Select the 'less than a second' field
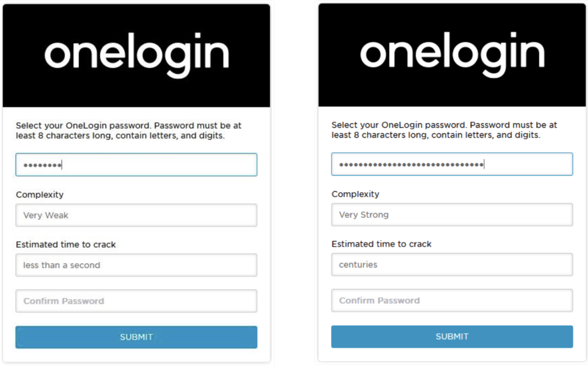Screen dimensions: 588x367 136,265
